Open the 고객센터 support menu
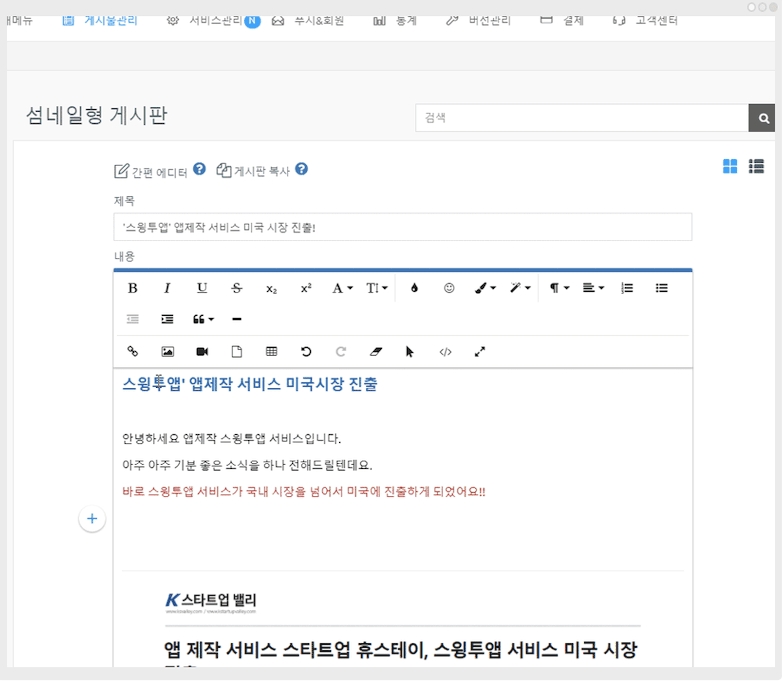The height and width of the screenshot is (682, 783). pyautogui.click(x=645, y=20)
